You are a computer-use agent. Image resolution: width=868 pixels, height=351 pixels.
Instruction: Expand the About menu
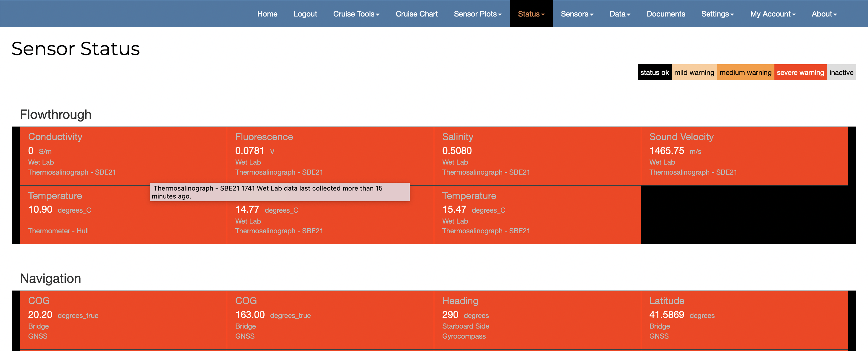(824, 14)
